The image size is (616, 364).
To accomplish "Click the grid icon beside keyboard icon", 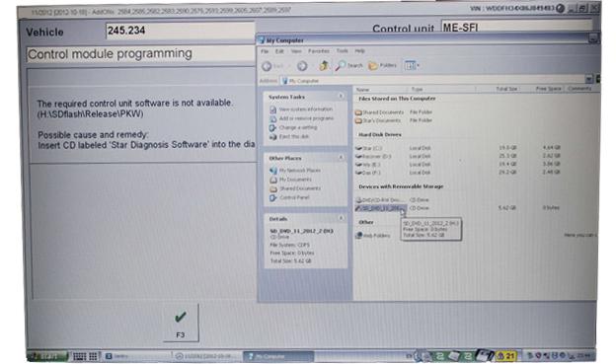I will 93,356.
